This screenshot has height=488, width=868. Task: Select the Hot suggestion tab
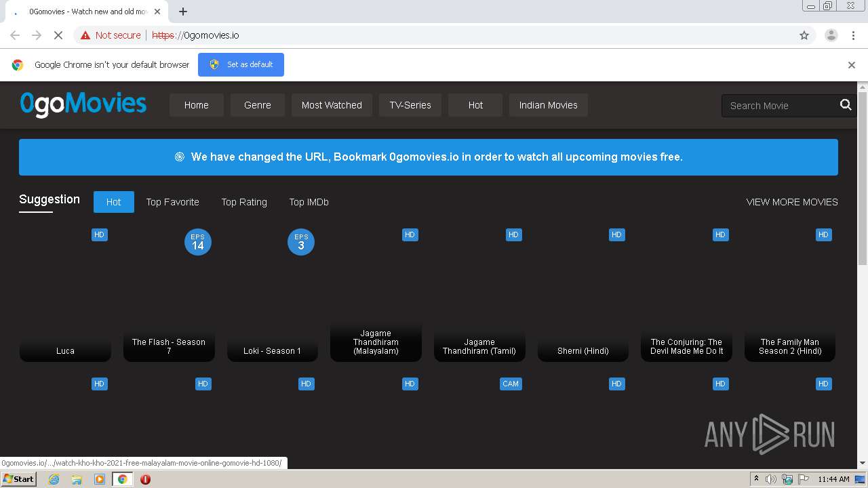coord(114,202)
